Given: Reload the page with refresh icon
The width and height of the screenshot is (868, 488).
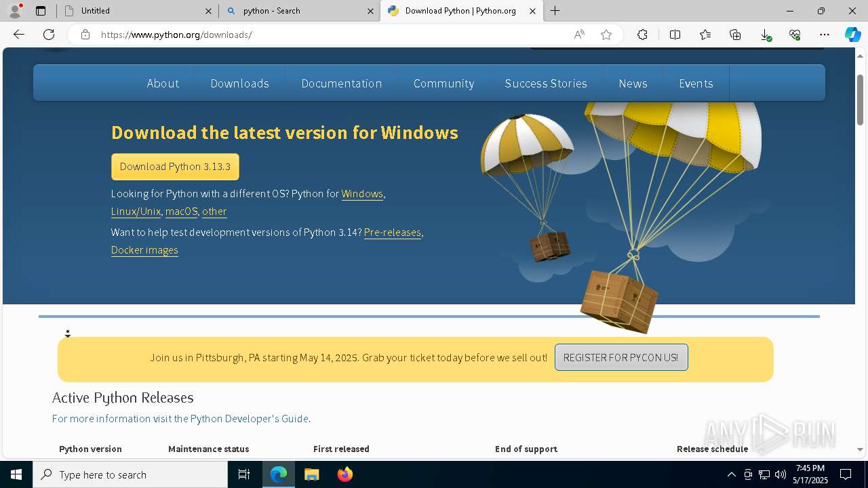Looking at the screenshot, I should point(49,35).
